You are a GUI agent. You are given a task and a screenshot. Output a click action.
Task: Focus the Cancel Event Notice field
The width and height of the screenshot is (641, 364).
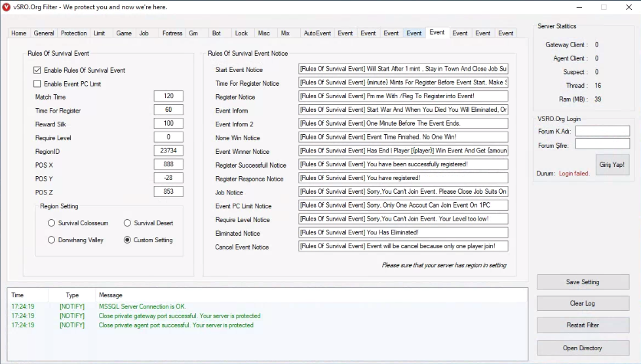pos(403,246)
